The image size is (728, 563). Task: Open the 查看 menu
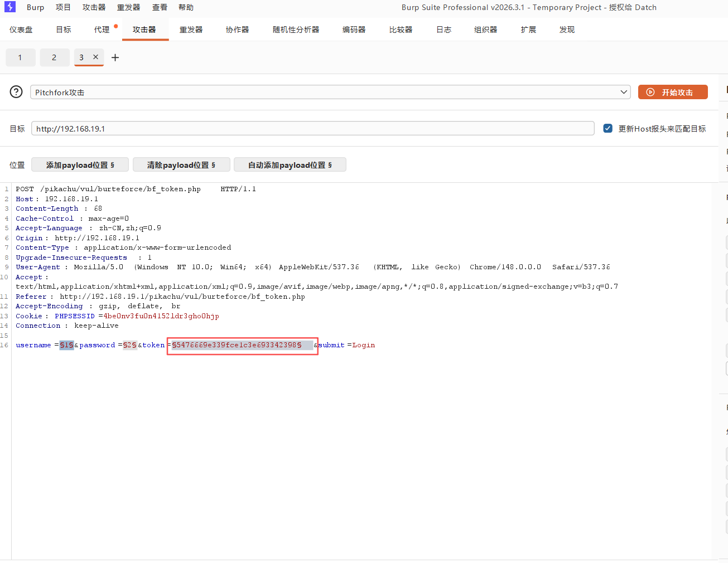pos(160,7)
